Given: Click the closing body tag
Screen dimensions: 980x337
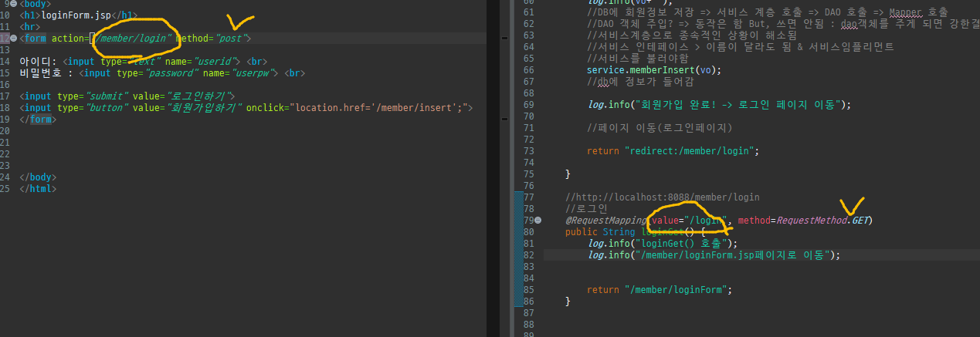Looking at the screenshot, I should tap(38, 177).
